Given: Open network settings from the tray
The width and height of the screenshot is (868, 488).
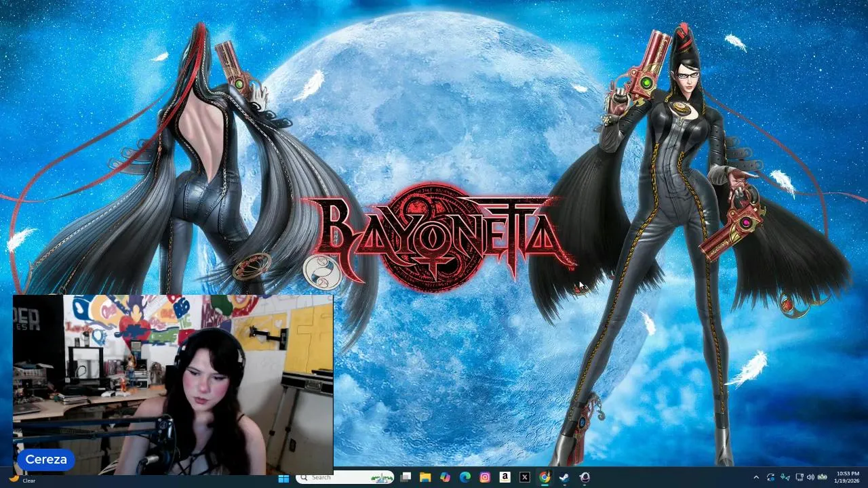Looking at the screenshot, I should pyautogui.click(x=800, y=477).
